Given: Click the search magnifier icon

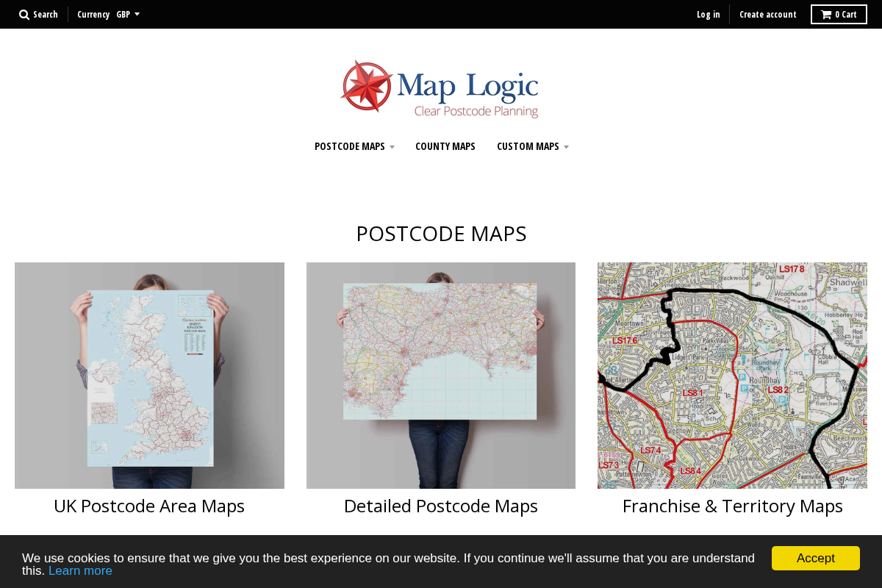Looking at the screenshot, I should tap(23, 14).
